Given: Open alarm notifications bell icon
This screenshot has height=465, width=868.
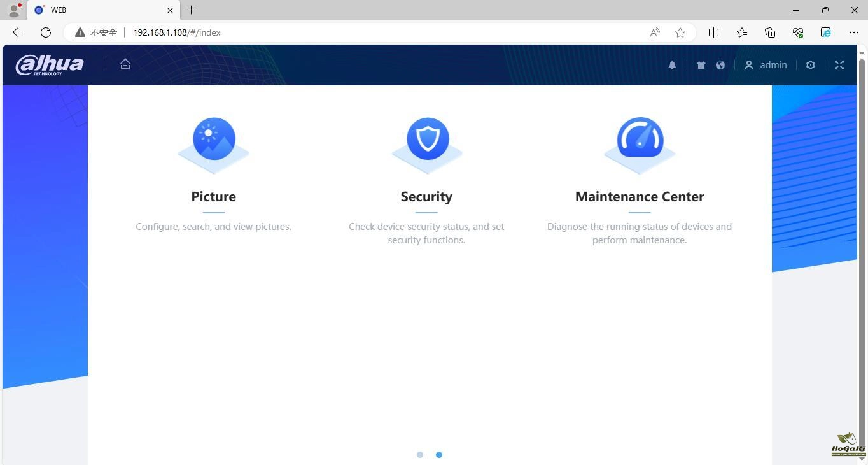Looking at the screenshot, I should click(672, 65).
